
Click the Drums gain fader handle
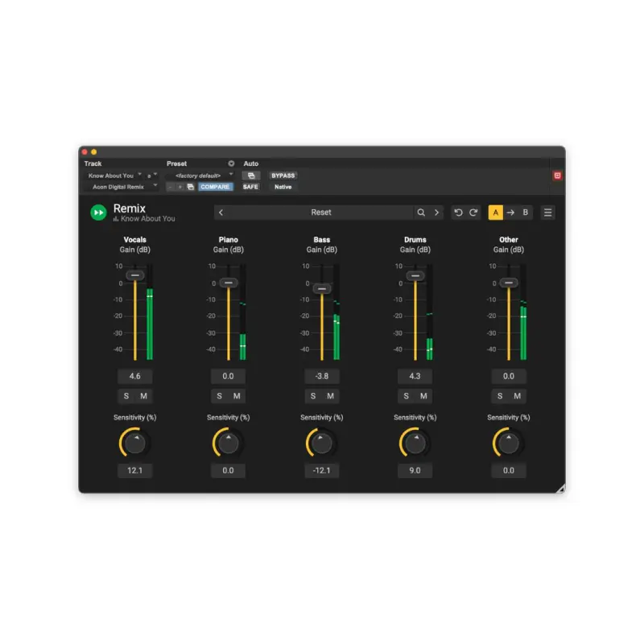tap(415, 275)
